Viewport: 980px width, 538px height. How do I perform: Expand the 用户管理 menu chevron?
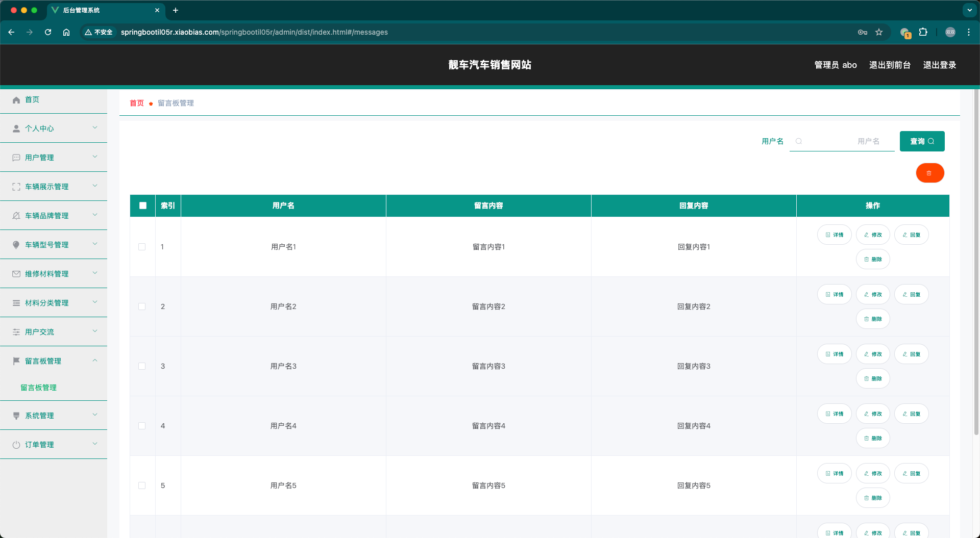click(95, 157)
